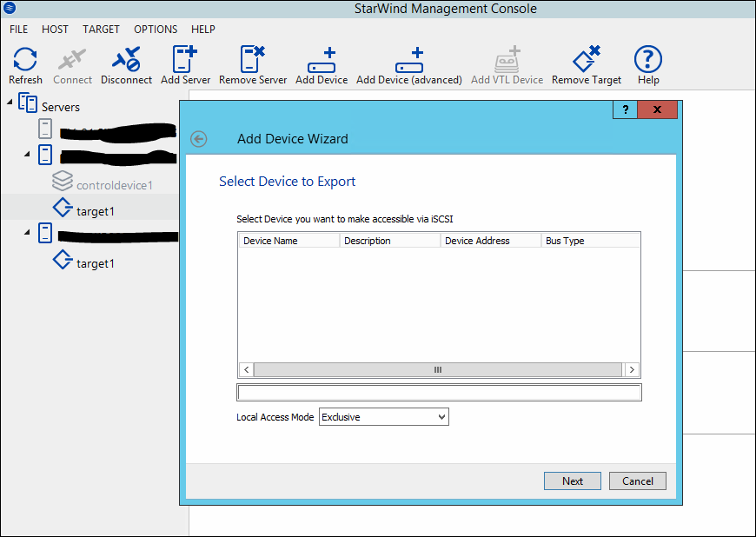Sort by Description column header
Image resolution: width=756 pixels, height=537 pixels.
[390, 241]
